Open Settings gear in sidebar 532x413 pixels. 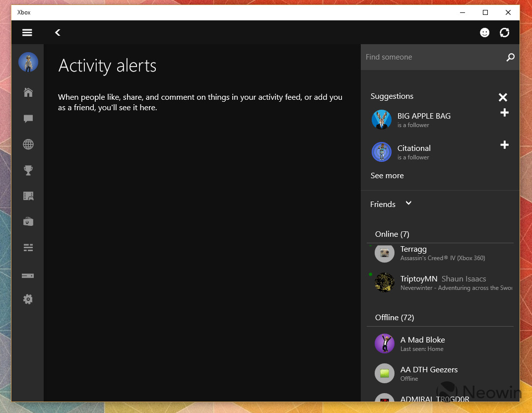click(x=28, y=299)
